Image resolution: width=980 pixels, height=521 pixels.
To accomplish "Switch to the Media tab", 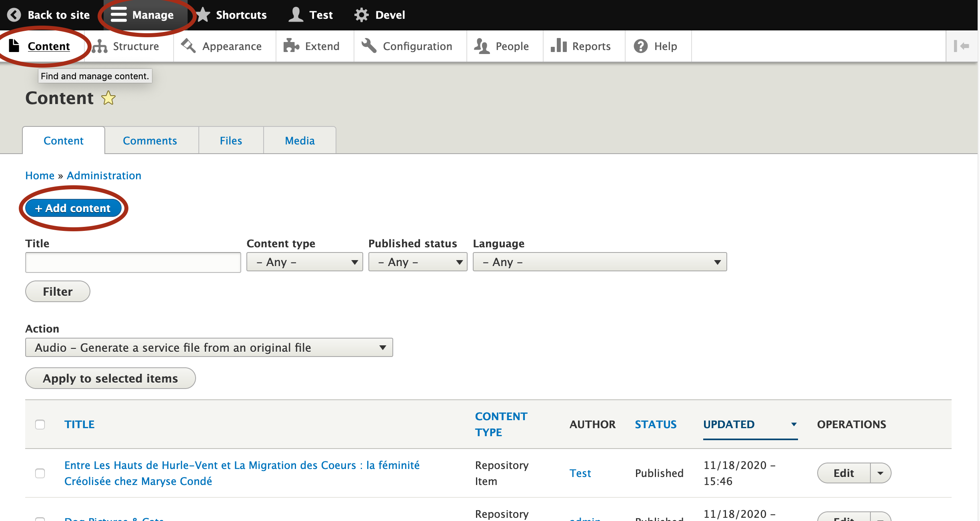I will click(299, 140).
